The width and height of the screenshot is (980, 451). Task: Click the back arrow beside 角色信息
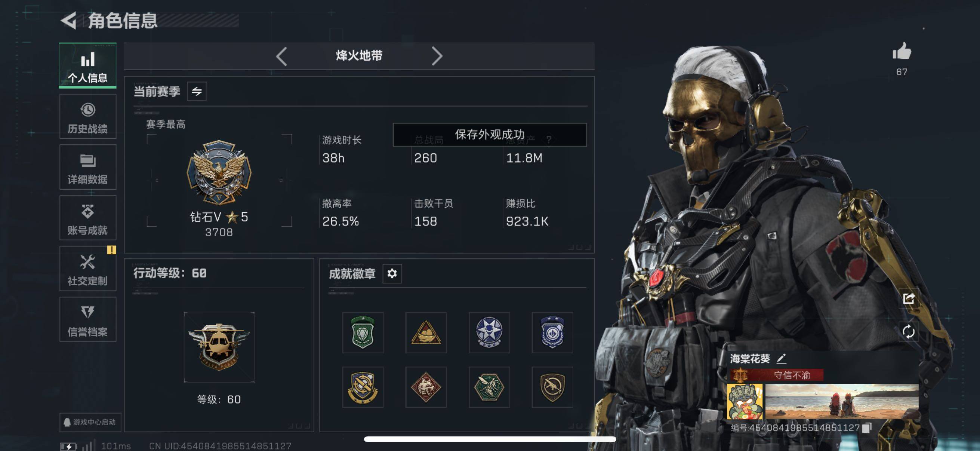click(x=69, y=21)
